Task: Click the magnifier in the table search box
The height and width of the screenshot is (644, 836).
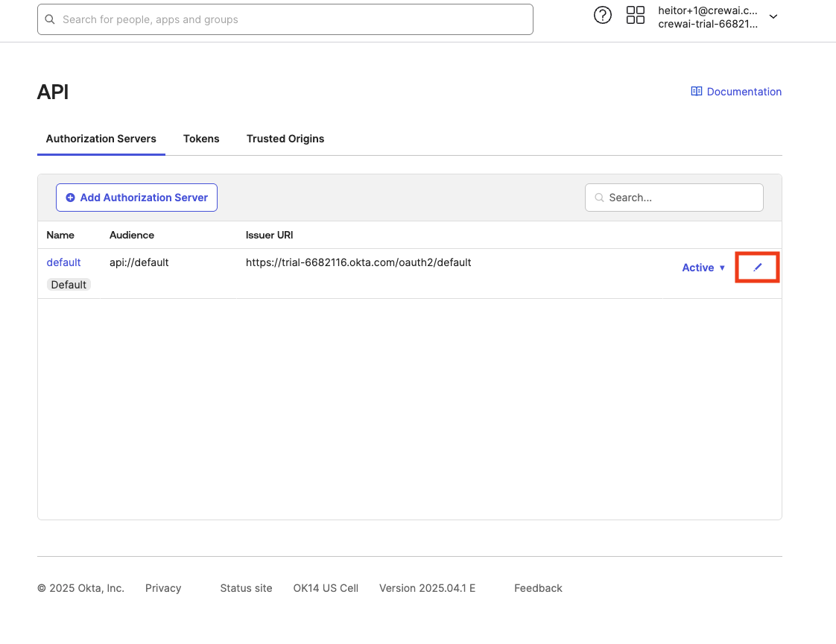Action: click(599, 198)
